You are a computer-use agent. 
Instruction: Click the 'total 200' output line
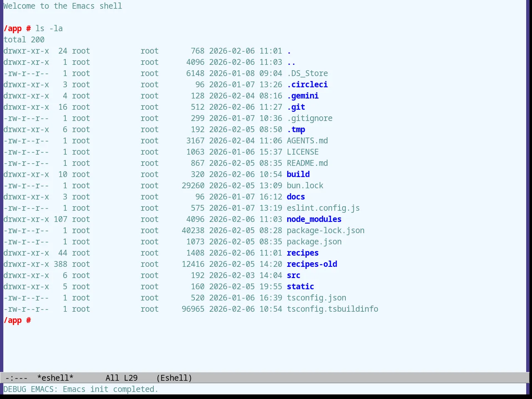tap(24, 39)
